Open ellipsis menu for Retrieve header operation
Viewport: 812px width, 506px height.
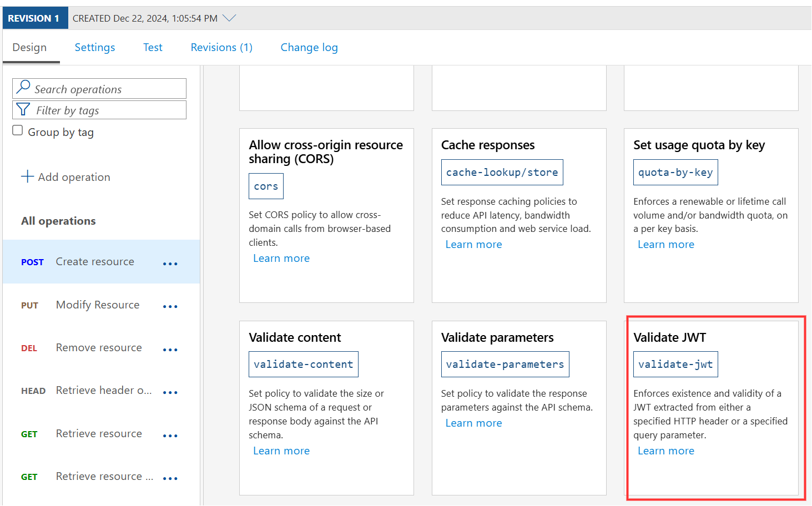[x=170, y=392]
